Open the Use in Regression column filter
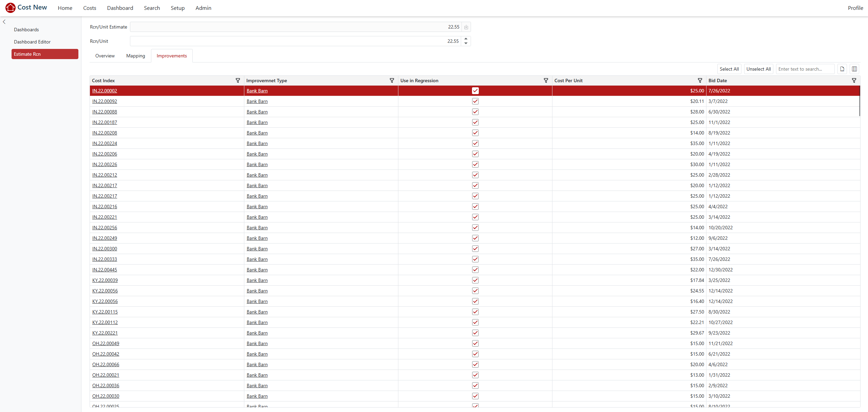 546,80
